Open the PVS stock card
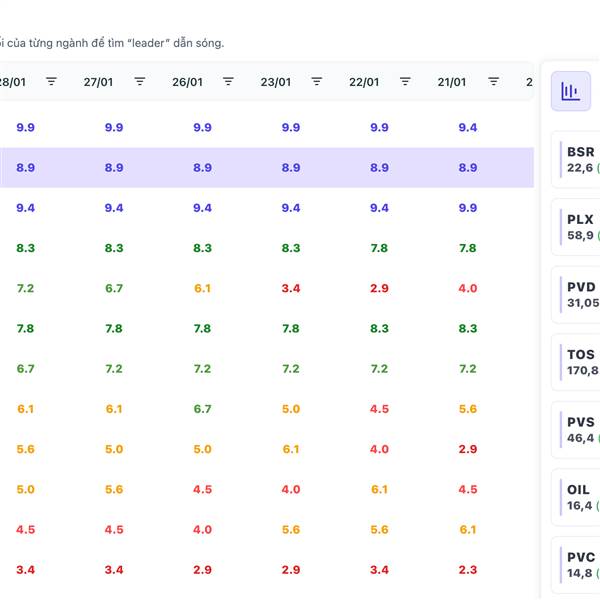600x600 pixels. point(580,430)
